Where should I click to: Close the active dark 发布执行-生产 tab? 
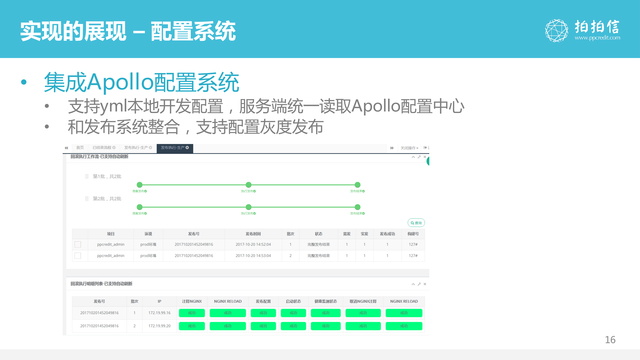click(187, 147)
